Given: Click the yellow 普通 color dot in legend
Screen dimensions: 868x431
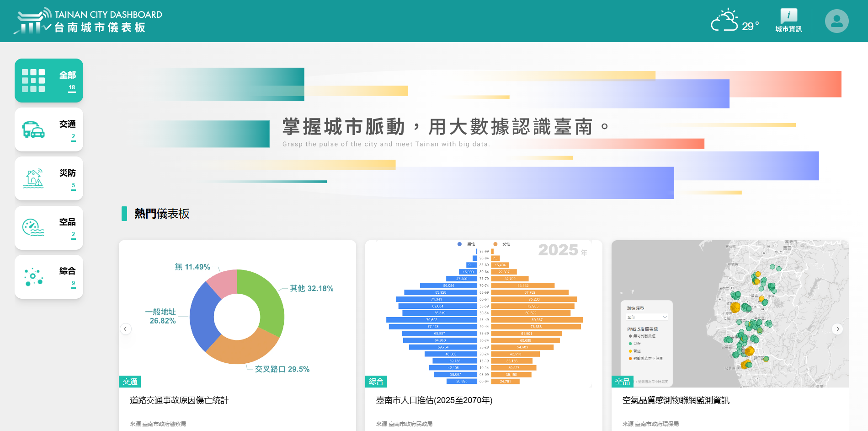Looking at the screenshot, I should [x=630, y=351].
